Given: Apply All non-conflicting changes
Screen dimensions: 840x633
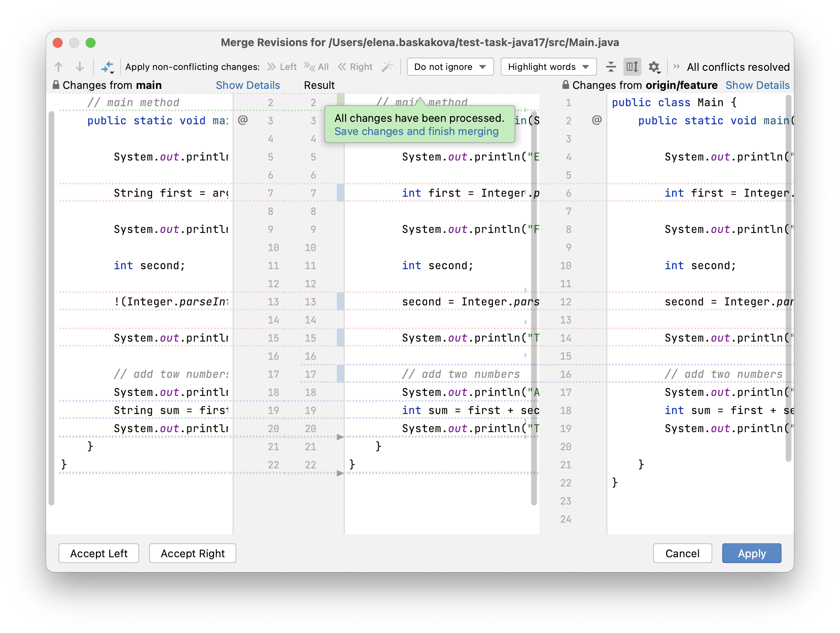Looking at the screenshot, I should point(316,67).
